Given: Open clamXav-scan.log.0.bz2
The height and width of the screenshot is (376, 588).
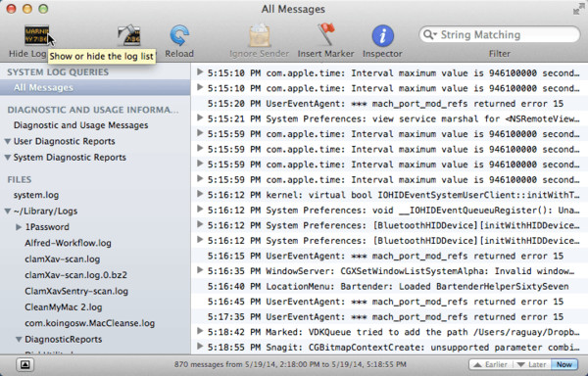Looking at the screenshot, I should (x=75, y=275).
